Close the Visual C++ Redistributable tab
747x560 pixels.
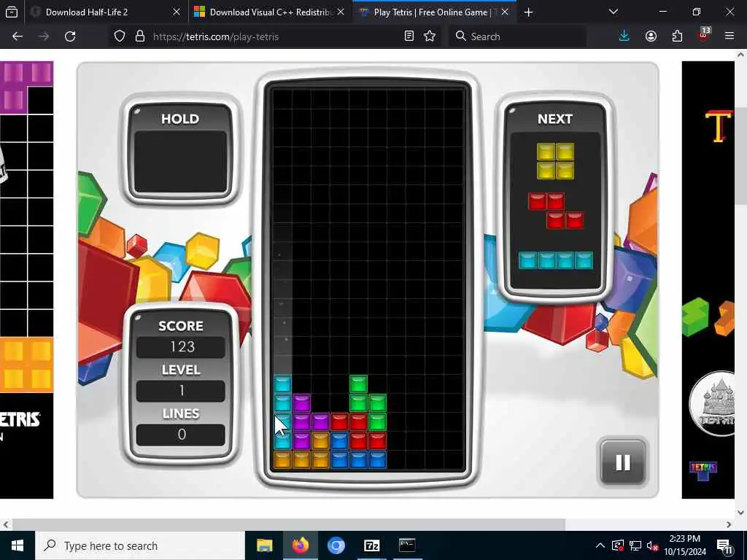point(341,12)
